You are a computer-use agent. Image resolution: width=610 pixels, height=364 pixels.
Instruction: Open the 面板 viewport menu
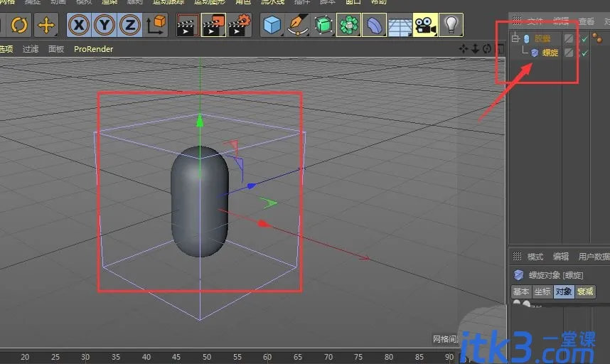(x=56, y=49)
